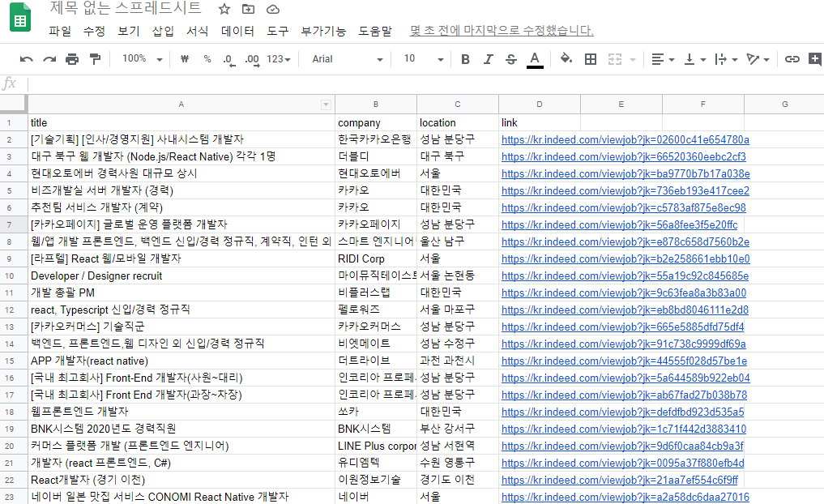Open link ending 66520360eebc2cf3

click(624, 156)
